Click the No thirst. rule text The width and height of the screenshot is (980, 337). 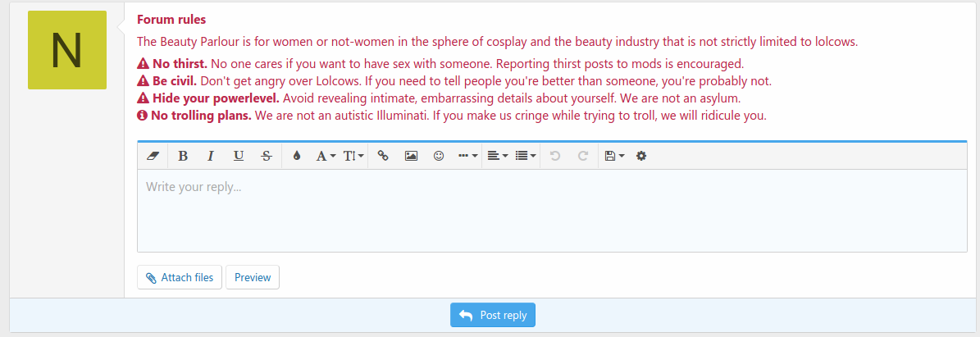point(180,64)
